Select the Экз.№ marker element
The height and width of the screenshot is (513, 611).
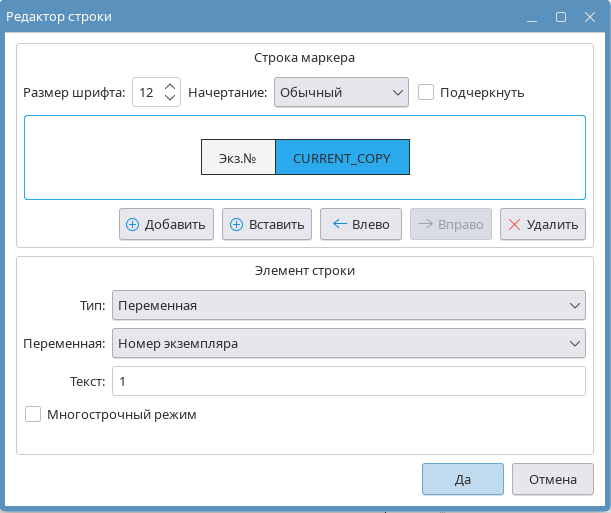(x=238, y=158)
